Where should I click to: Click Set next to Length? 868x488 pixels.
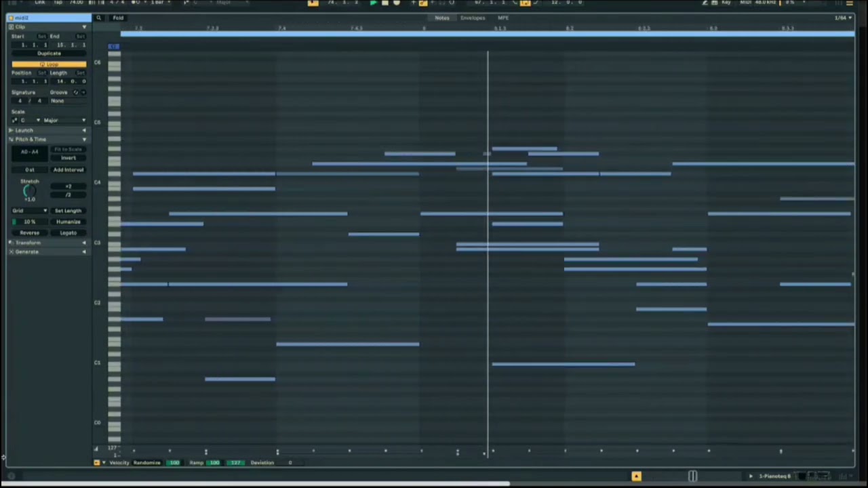(81, 73)
